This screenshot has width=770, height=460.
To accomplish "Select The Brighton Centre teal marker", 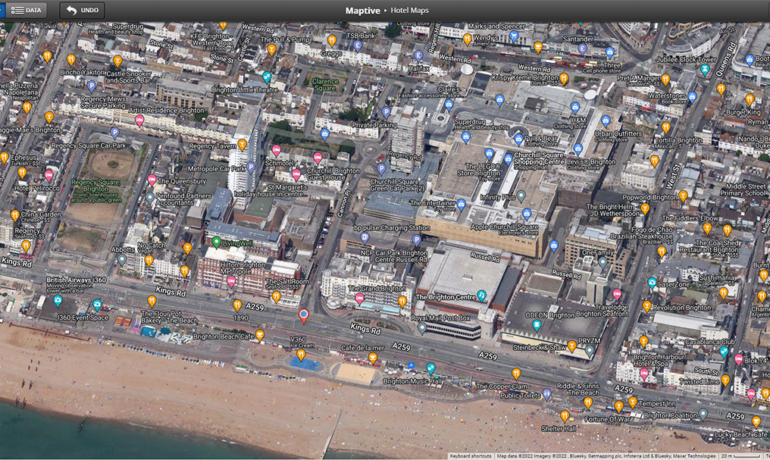I will tap(481, 295).
